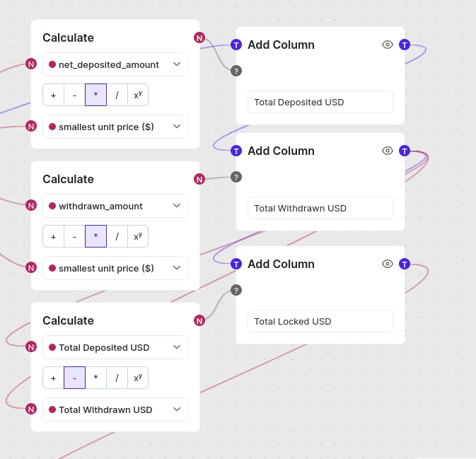Pick the minus operator in second Calculate node
The width and height of the screenshot is (476, 459).
[75, 236]
